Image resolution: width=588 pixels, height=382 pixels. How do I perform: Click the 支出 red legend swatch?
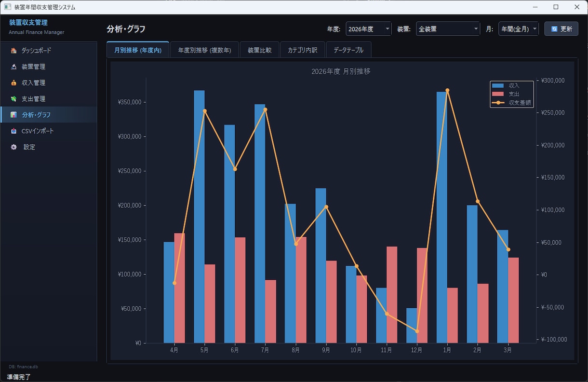pyautogui.click(x=497, y=94)
